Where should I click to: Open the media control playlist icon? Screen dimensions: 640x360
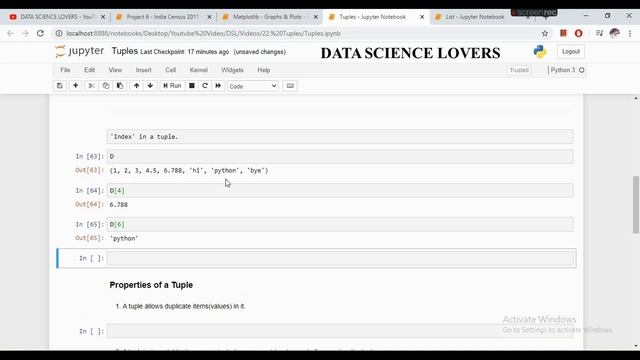coord(599,33)
